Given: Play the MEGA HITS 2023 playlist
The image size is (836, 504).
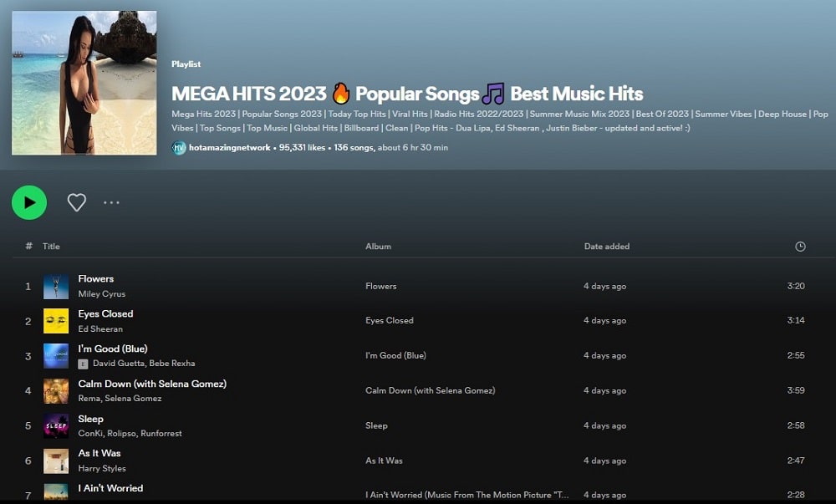Looking at the screenshot, I should (29, 202).
